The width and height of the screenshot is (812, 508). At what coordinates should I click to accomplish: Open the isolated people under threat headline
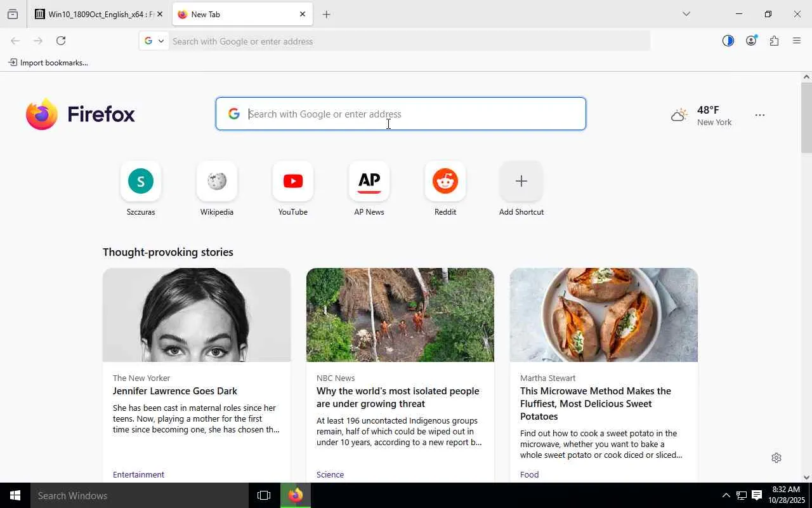[x=398, y=398]
